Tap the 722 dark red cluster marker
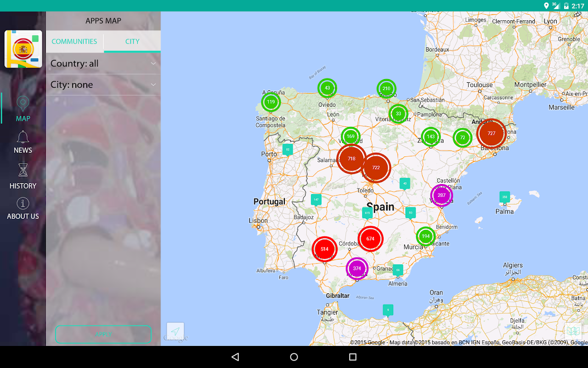The width and height of the screenshot is (588, 368). coord(376,167)
